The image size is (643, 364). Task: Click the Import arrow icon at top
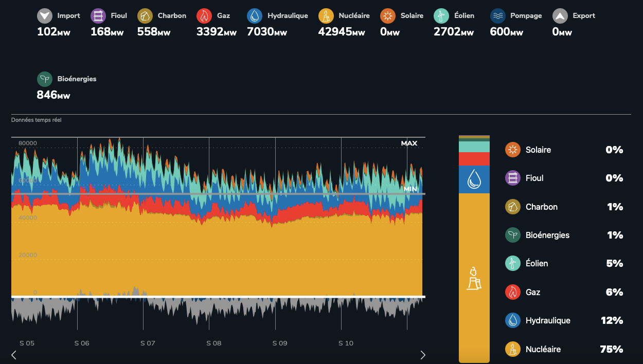[45, 16]
